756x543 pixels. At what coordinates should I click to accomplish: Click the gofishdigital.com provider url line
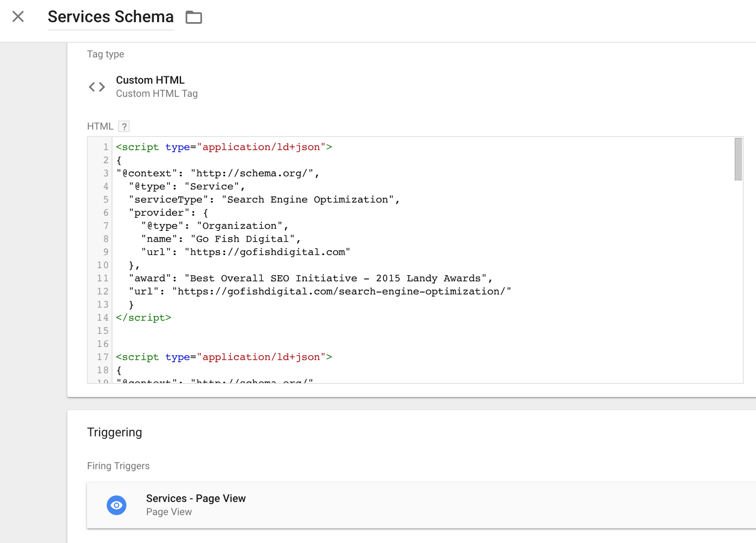point(246,252)
